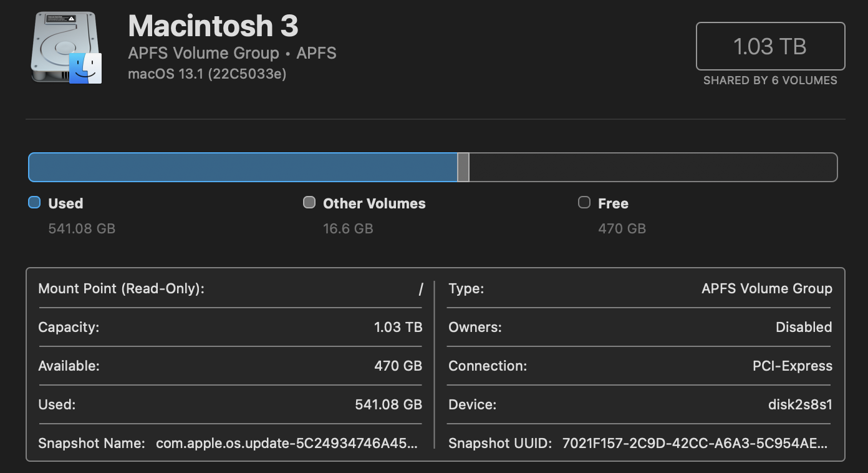Click the SHARED BY 6 VOLUMES label

[770, 80]
